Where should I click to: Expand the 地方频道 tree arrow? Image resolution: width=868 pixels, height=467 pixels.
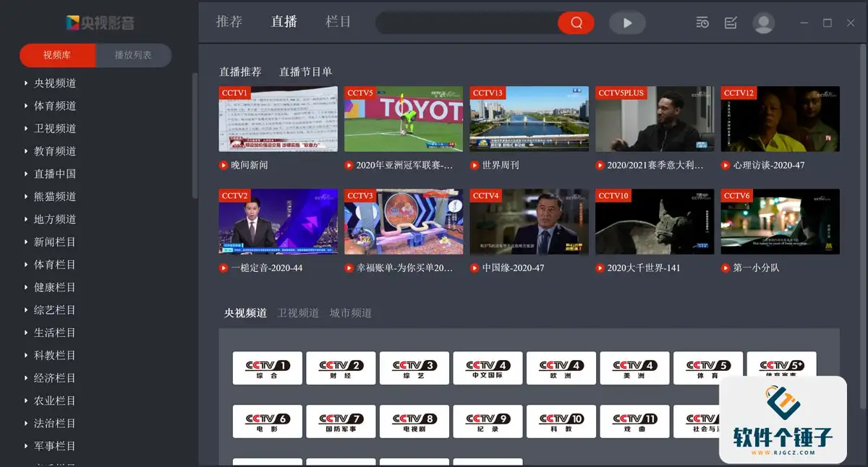click(26, 219)
